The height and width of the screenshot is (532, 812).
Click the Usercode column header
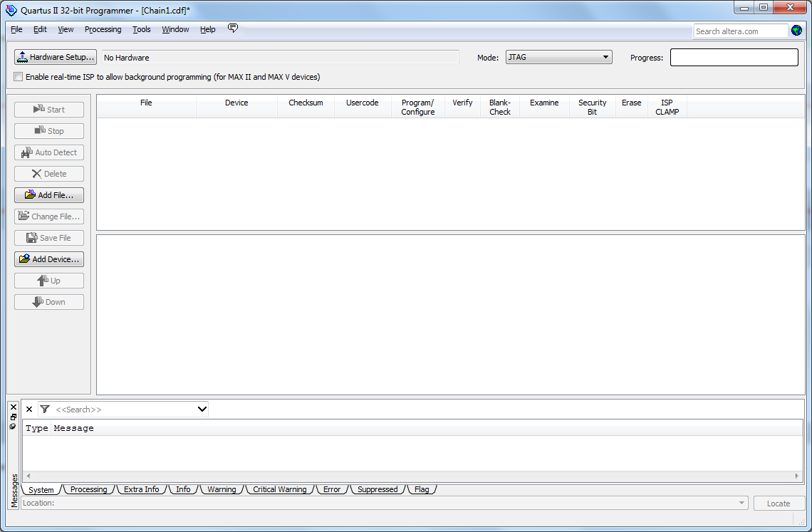(x=363, y=107)
